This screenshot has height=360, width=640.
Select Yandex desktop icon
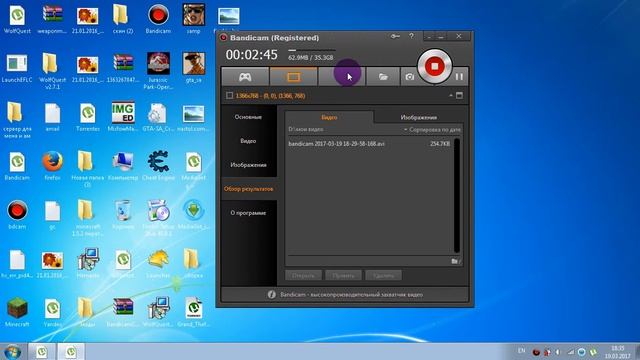(x=52, y=313)
